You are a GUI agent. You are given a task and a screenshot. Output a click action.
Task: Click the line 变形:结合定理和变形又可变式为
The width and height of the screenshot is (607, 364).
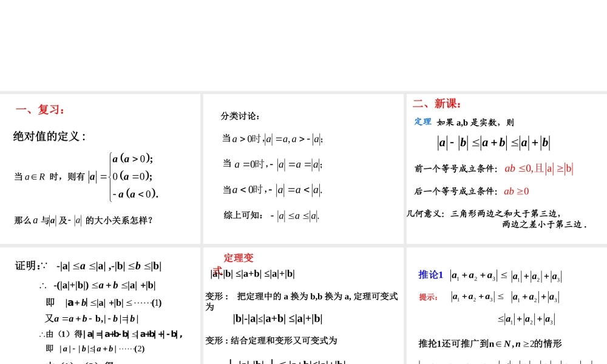271,340
